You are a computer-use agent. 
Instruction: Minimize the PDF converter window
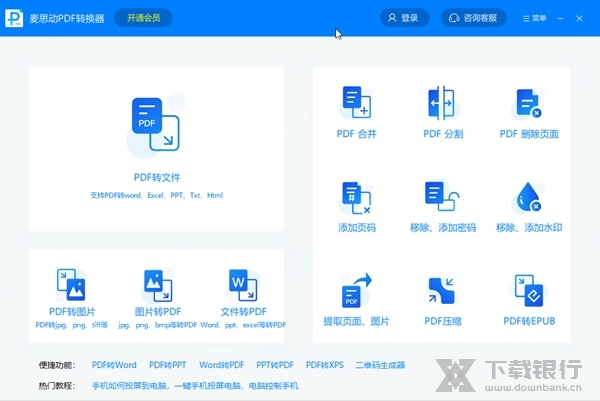pos(561,18)
